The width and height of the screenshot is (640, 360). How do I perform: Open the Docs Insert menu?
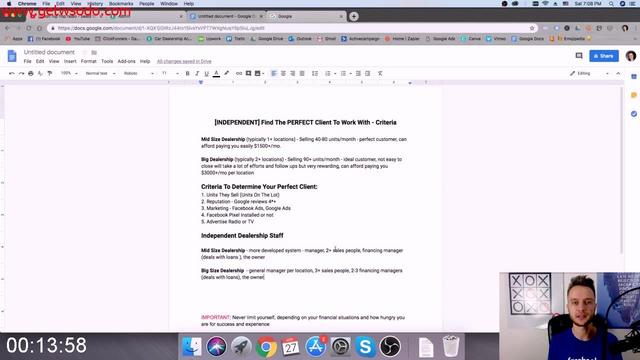click(x=70, y=61)
